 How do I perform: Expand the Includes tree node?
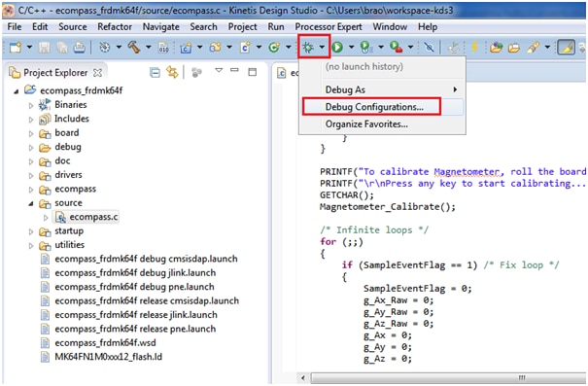(x=31, y=120)
